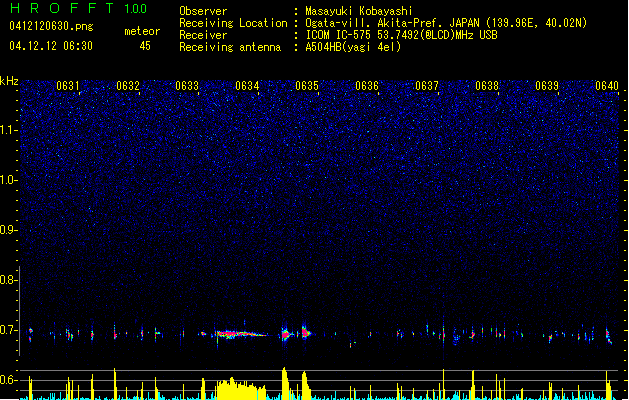
Task: Click the 1.1 kHz frequency tick label
Action: [x=8, y=130]
